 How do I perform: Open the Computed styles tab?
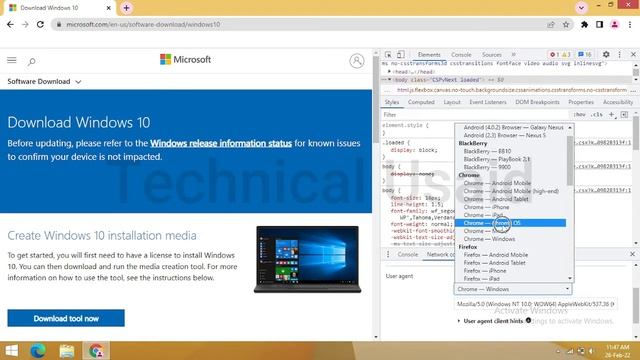click(x=421, y=102)
